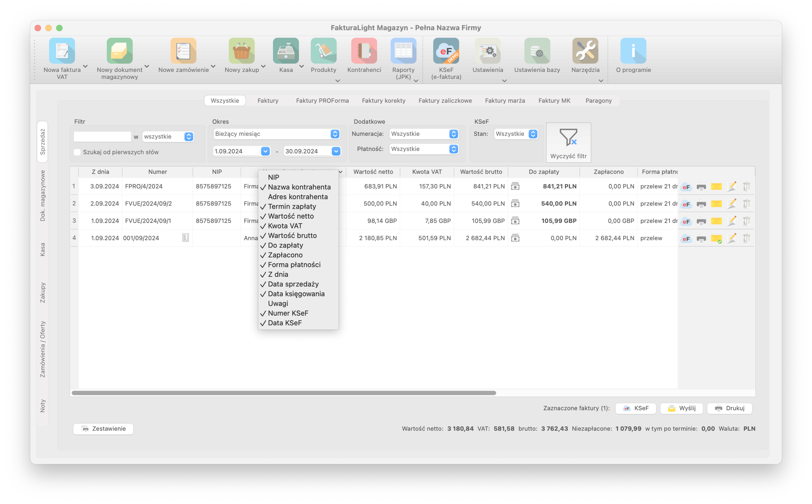Click envelope icon in 001/09/2024 row
This screenshot has height=504, width=812.
(716, 238)
